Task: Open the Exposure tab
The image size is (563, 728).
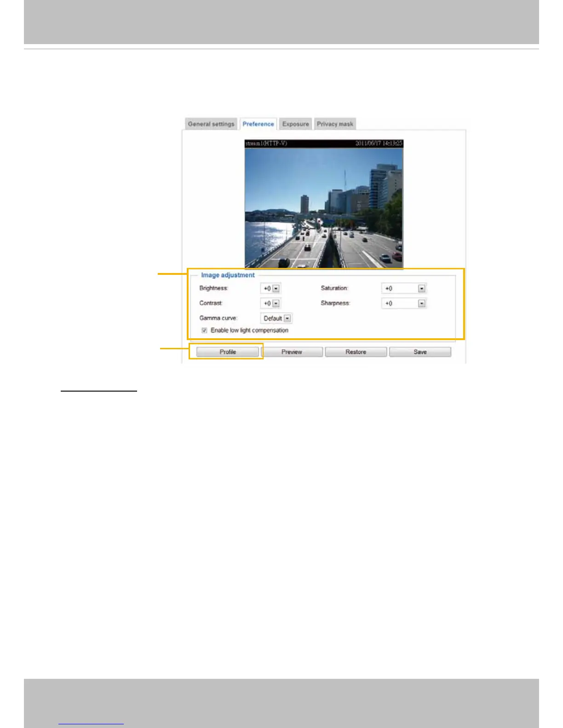Action: click(x=295, y=124)
